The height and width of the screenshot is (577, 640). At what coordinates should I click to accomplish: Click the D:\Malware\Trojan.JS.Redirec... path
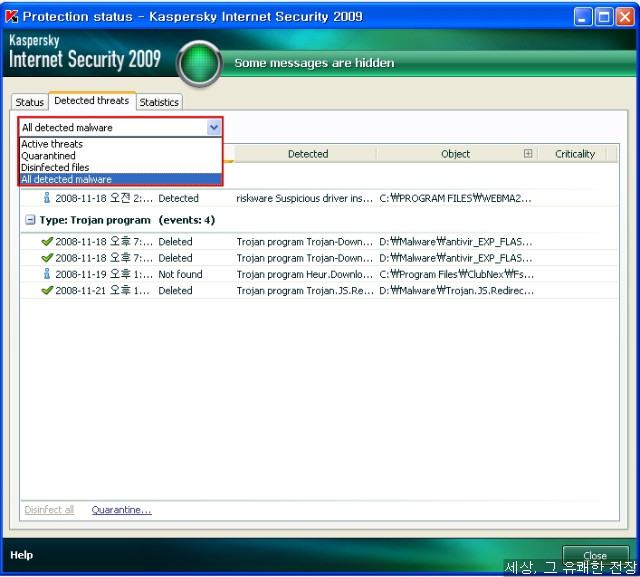(456, 291)
